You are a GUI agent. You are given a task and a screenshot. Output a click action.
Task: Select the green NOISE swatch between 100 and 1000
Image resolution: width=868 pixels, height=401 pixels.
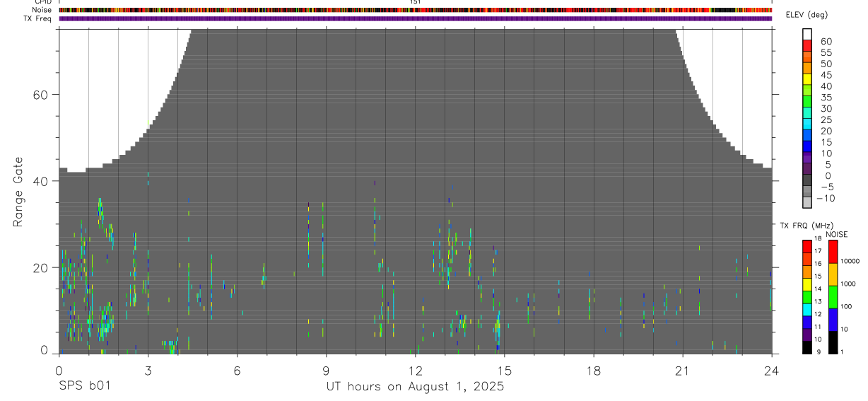click(833, 297)
